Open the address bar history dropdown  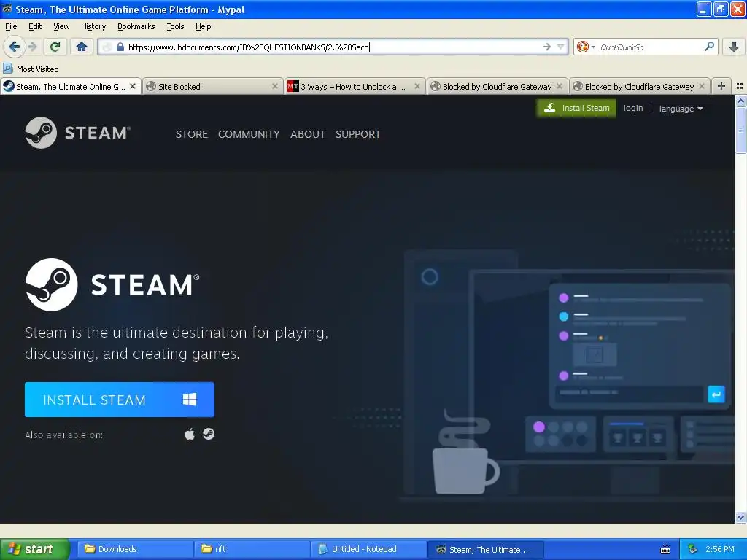click(561, 47)
